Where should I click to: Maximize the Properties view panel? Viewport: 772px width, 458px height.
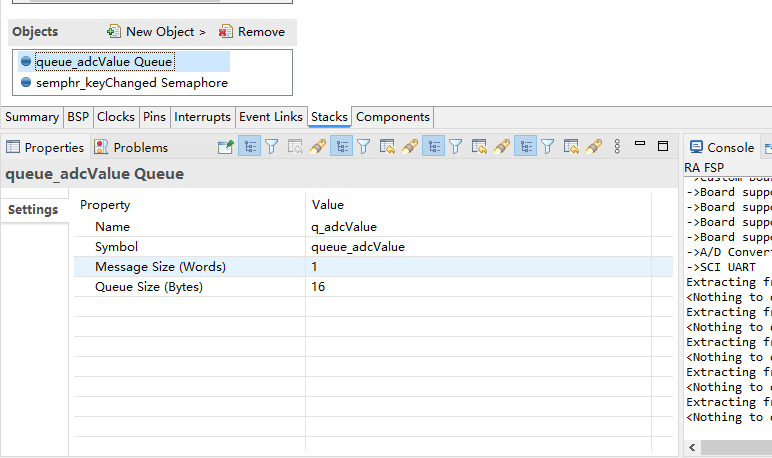click(663, 146)
